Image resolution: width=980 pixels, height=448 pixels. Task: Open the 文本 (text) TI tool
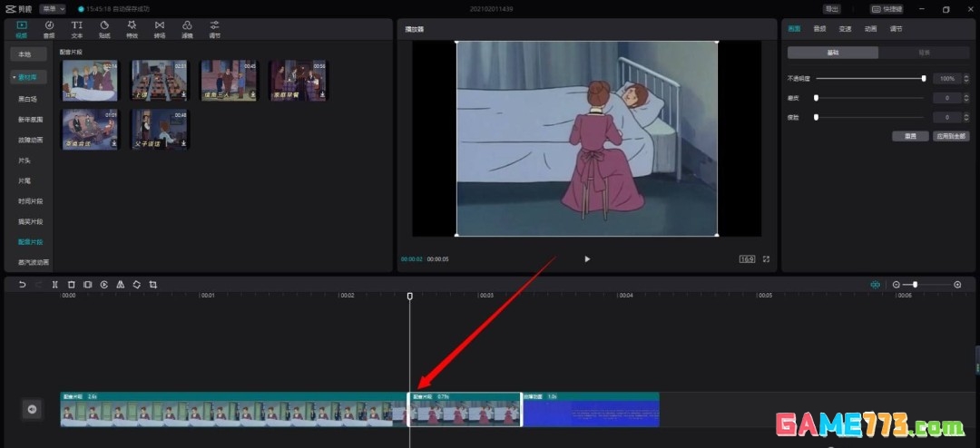[77, 29]
